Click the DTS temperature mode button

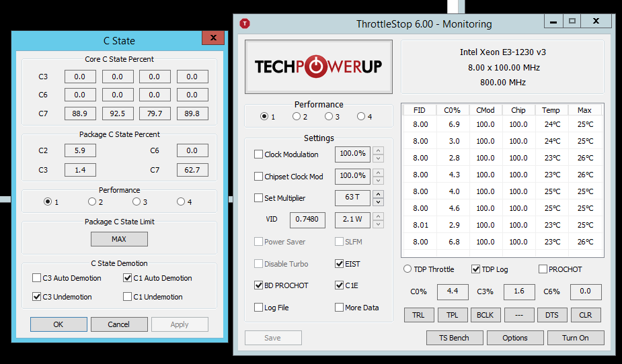coord(552,315)
